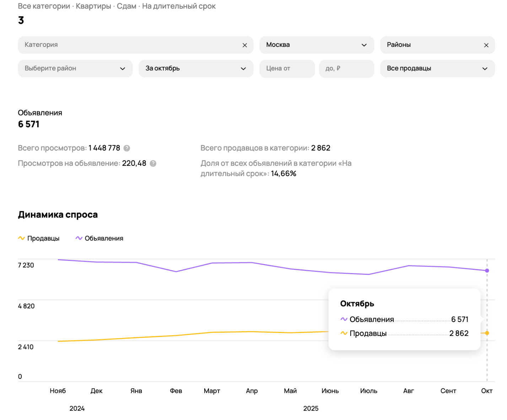
Task: Click the Районы filter field
Action: tap(430, 45)
